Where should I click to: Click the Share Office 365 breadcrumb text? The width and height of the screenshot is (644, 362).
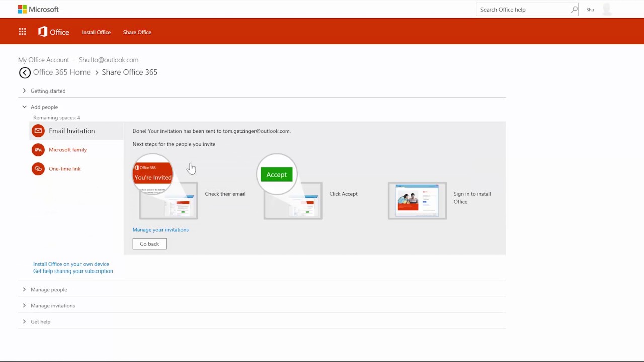(x=129, y=72)
